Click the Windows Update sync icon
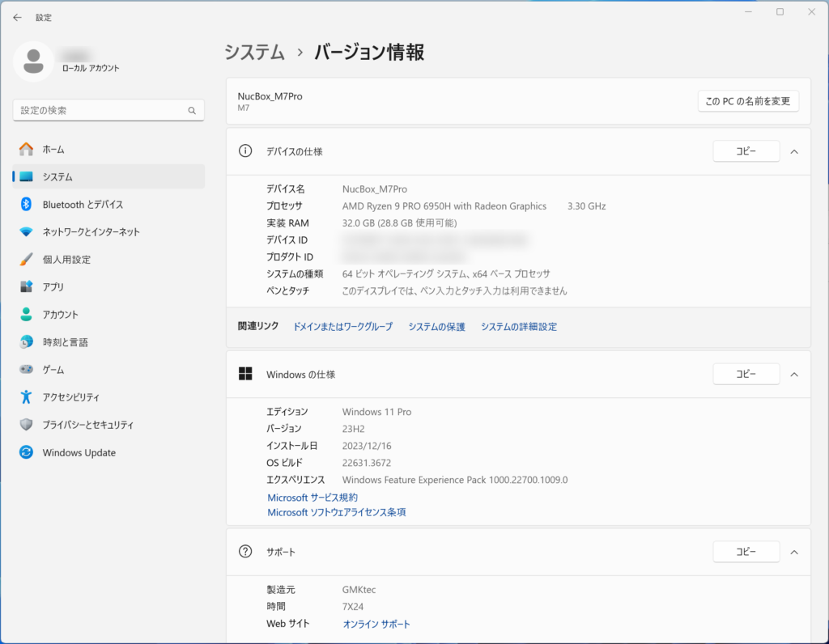829x644 pixels. 26,452
